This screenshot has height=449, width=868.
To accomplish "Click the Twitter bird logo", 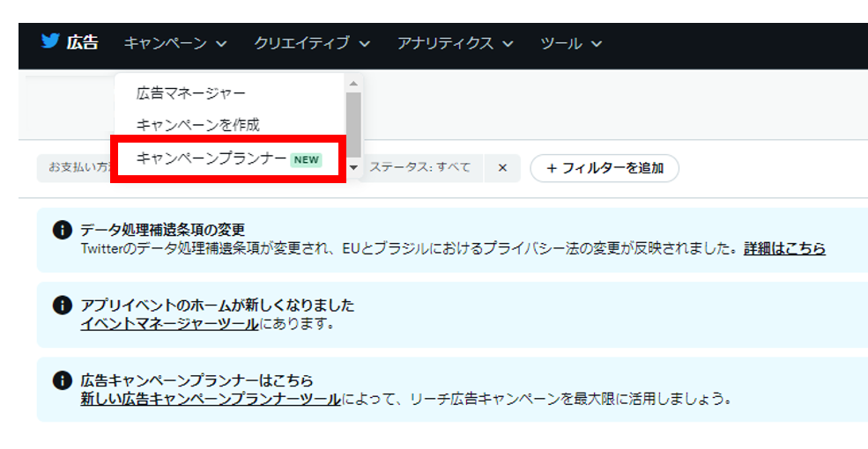I will coord(50,42).
